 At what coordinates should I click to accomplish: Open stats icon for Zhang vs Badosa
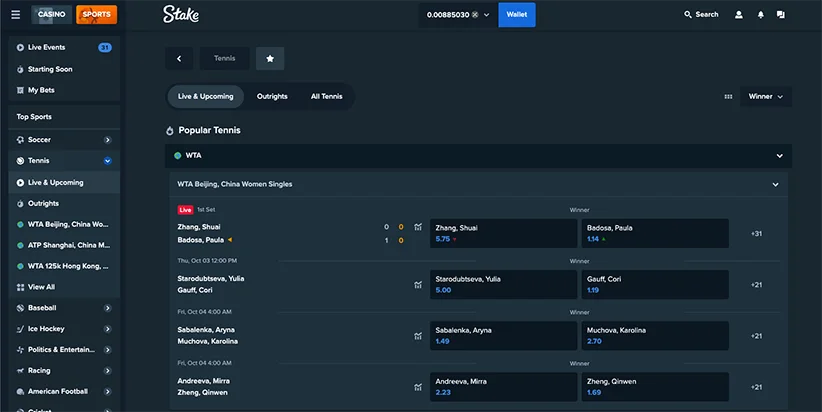(x=418, y=227)
